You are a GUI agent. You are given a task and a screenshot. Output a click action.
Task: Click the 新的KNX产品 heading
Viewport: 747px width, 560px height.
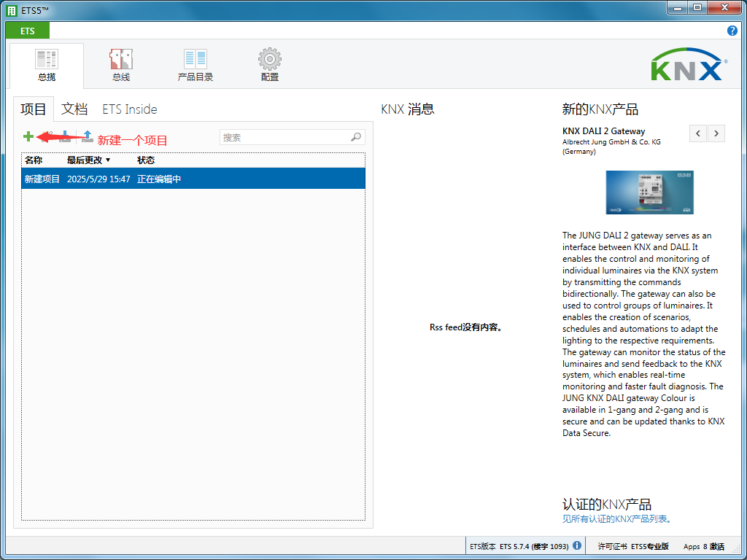(600, 109)
